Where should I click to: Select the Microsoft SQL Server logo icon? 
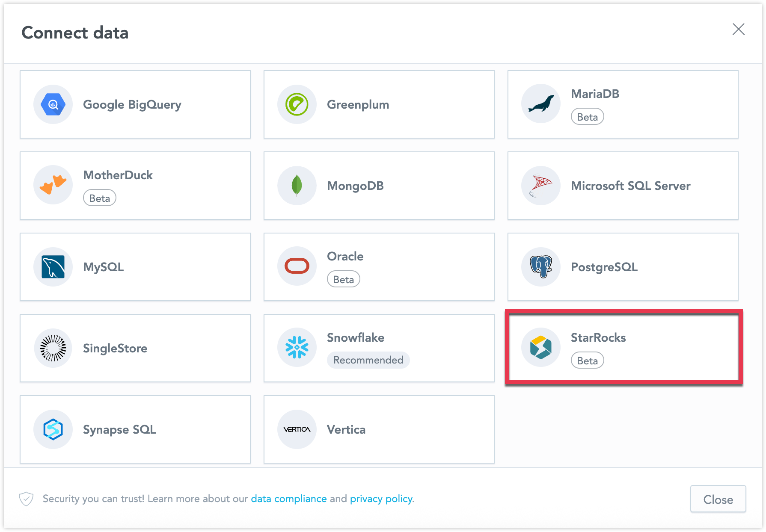[x=541, y=186]
